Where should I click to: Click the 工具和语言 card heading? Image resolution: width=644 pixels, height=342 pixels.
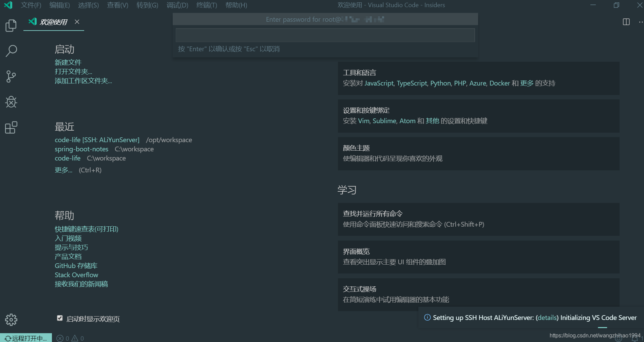click(359, 73)
